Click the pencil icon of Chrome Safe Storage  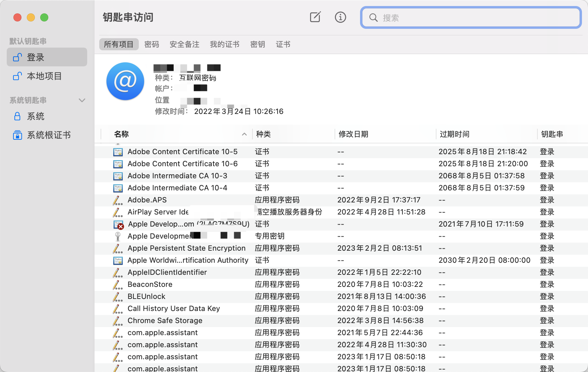tap(118, 321)
